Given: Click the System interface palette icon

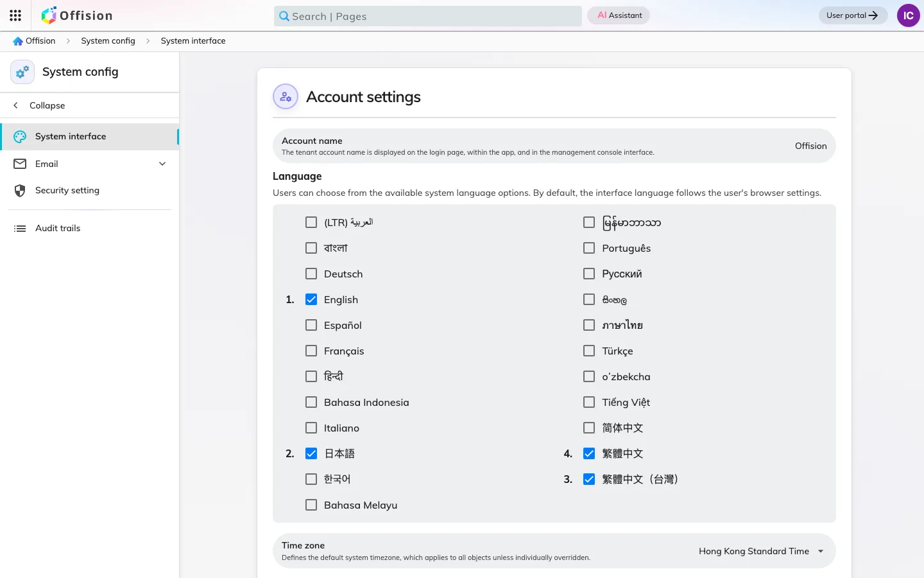Looking at the screenshot, I should pos(20,137).
